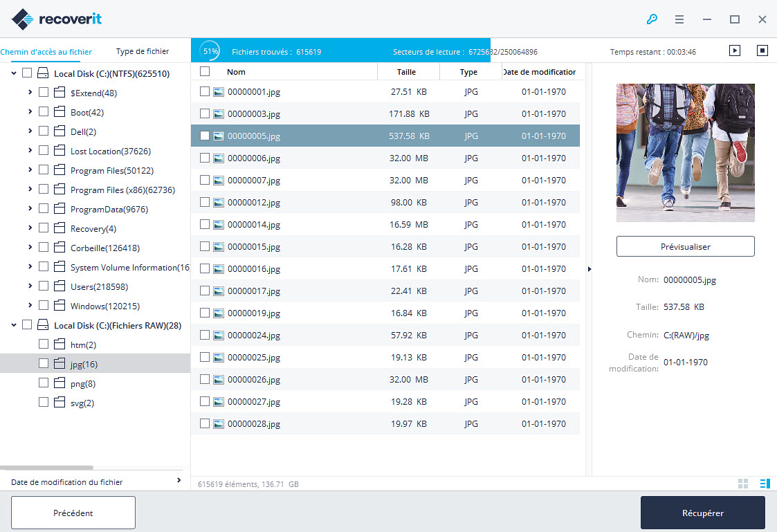The image size is (777, 532).
Task: Click the $Extend folder icon
Action: point(60,93)
